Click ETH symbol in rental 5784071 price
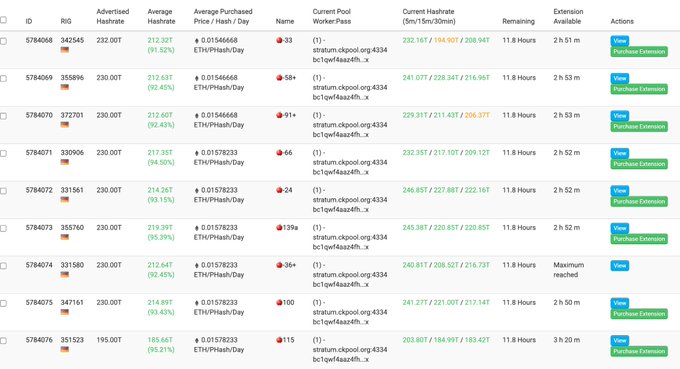 (x=196, y=153)
